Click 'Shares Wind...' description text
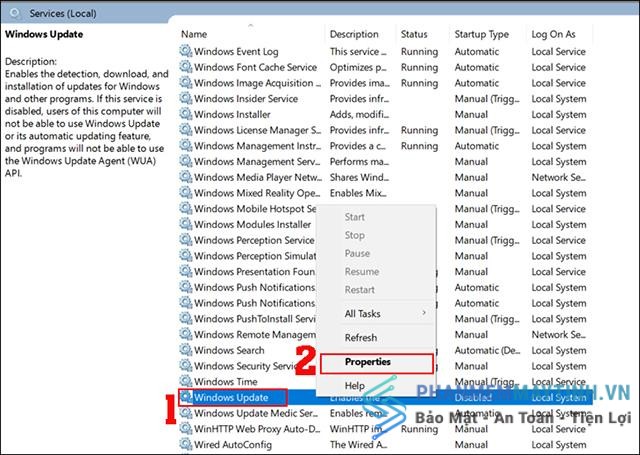Viewport: 640px width, 455px height. (x=359, y=177)
